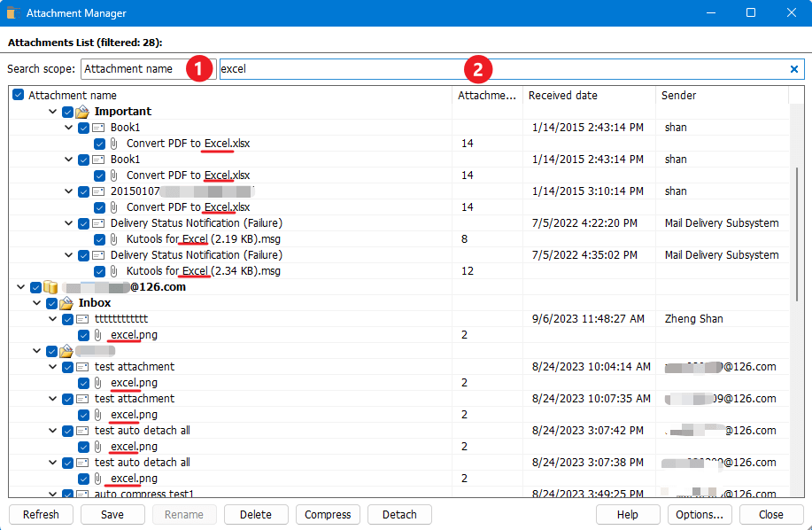Uncheck excel.png under the ttttttttttttt message
Screen dimensions: 812x530
point(85,334)
